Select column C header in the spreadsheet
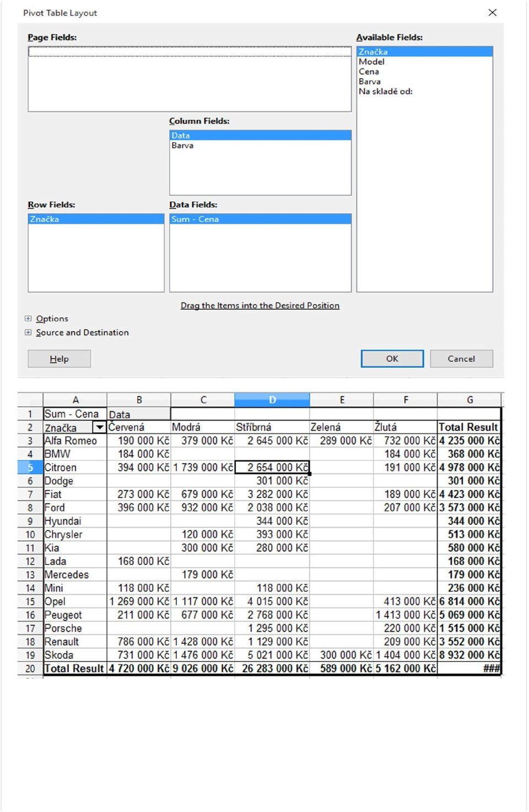529x812 pixels. point(203,400)
